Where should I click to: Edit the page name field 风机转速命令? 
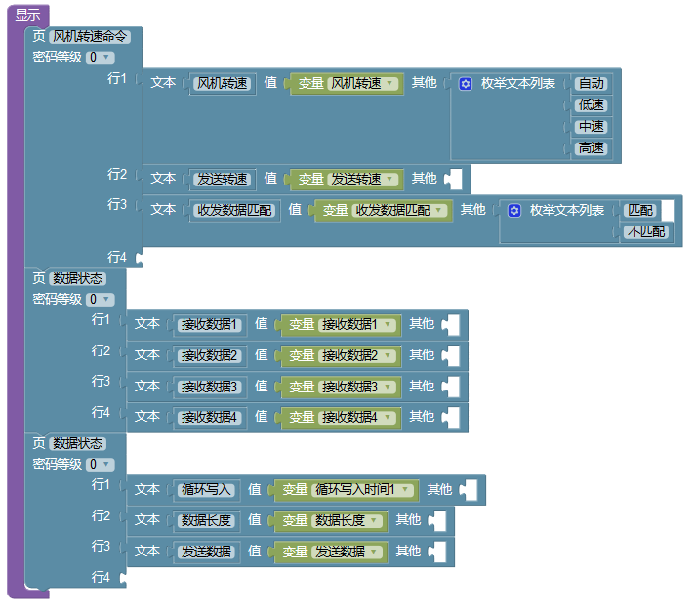[90, 36]
